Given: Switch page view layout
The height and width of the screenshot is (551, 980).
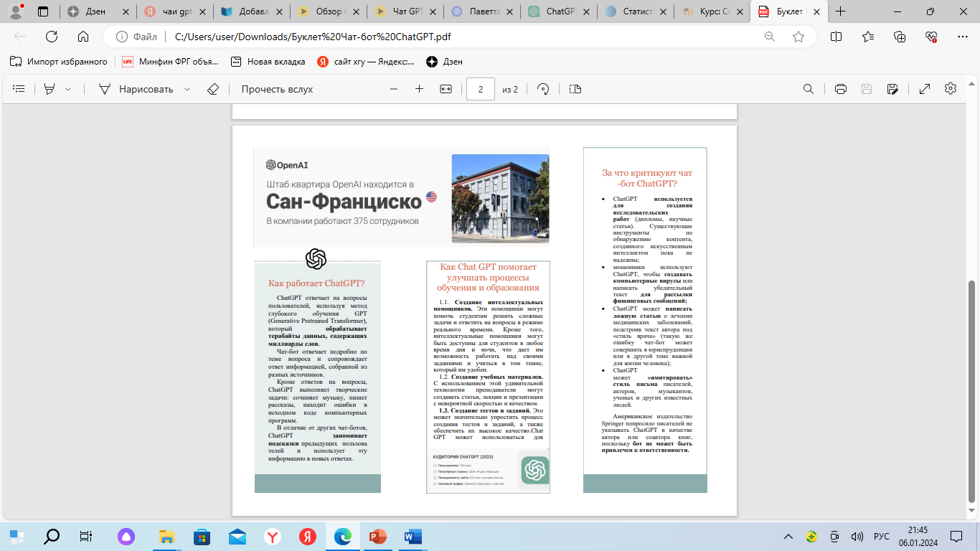Looking at the screenshot, I should tap(575, 89).
